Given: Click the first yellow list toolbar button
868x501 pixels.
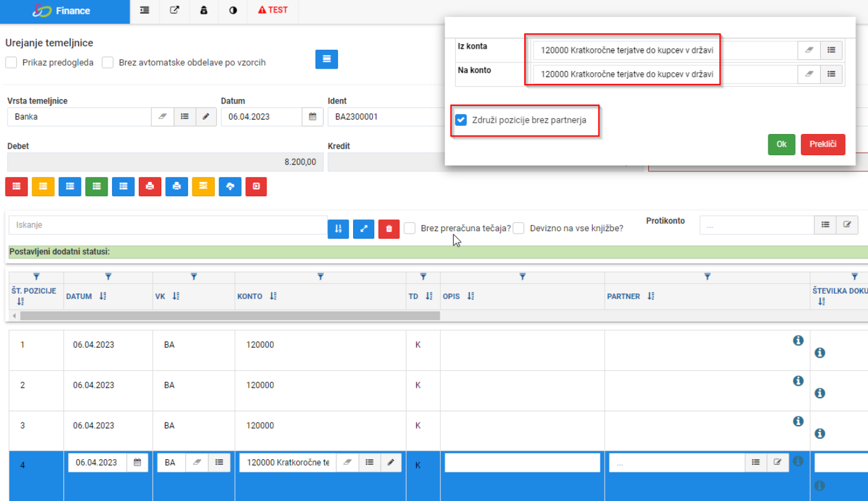Looking at the screenshot, I should pyautogui.click(x=43, y=186).
